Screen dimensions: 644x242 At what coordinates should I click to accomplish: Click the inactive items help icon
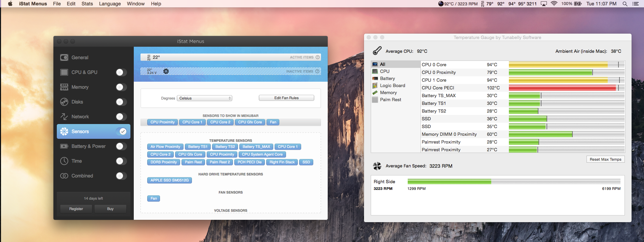click(317, 71)
